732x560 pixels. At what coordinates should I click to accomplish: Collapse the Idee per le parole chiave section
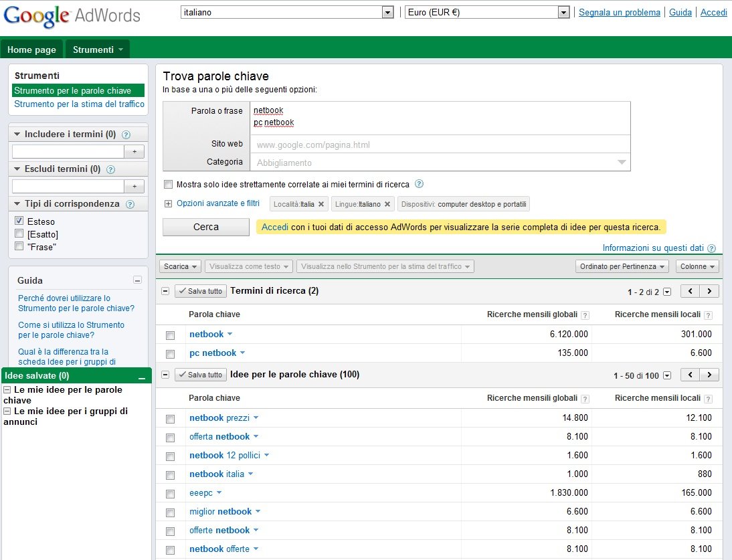pos(165,374)
